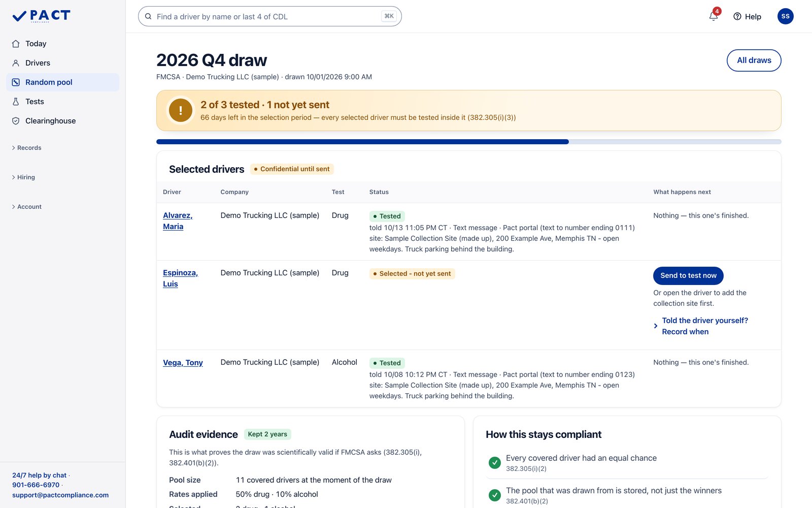This screenshot has height=508, width=812.
Task: Click the Help question mark icon
Action: (x=737, y=16)
